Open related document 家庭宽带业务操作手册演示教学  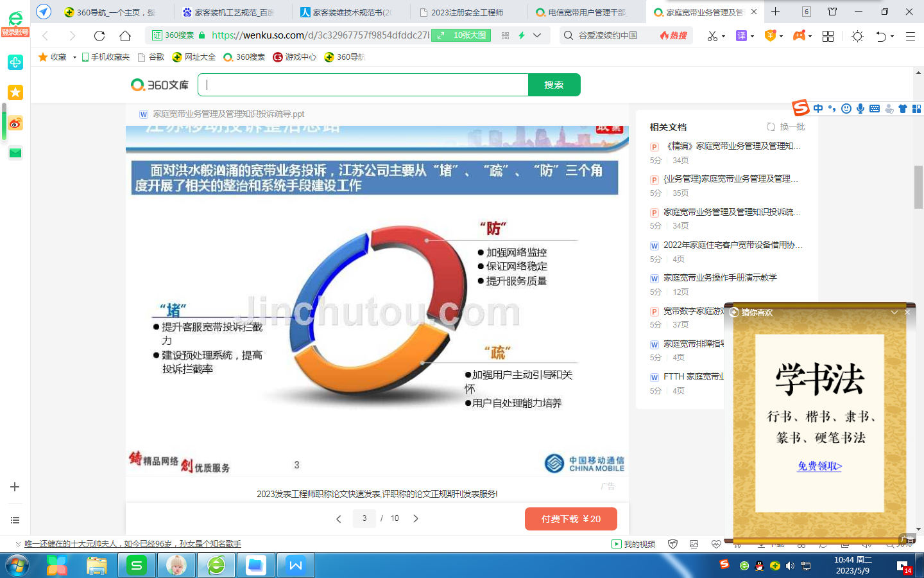720,277
